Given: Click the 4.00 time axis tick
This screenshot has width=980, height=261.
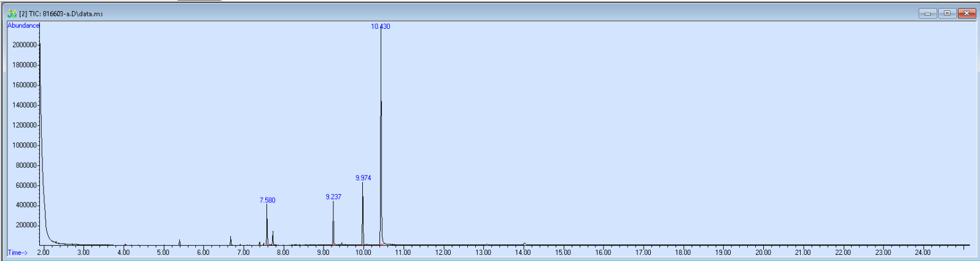Looking at the screenshot, I should pos(123,252).
